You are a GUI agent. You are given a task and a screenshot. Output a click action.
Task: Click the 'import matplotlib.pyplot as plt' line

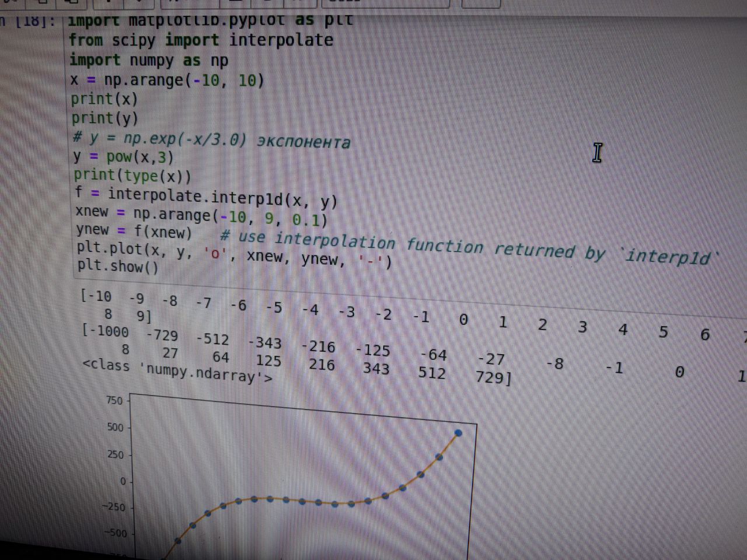click(211, 20)
